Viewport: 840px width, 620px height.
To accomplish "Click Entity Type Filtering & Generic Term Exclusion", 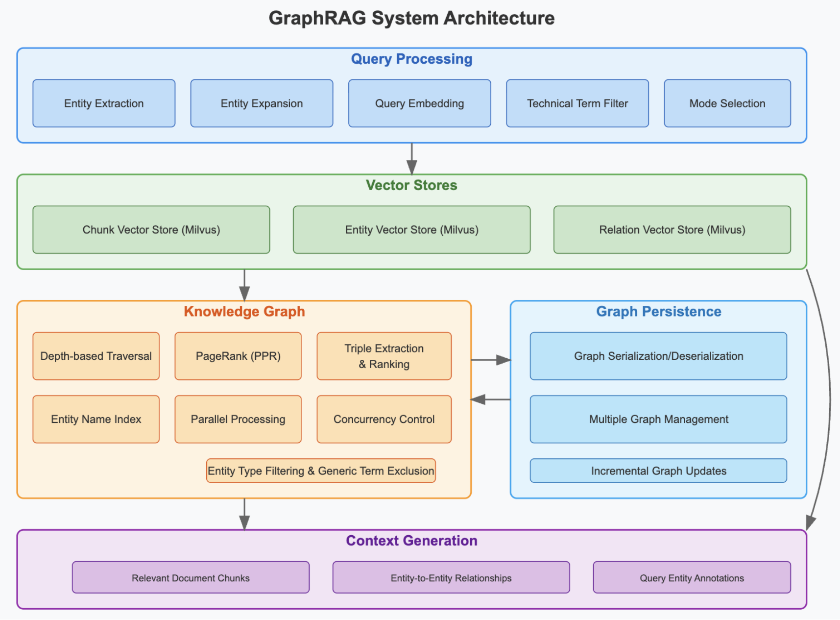I will (321, 471).
